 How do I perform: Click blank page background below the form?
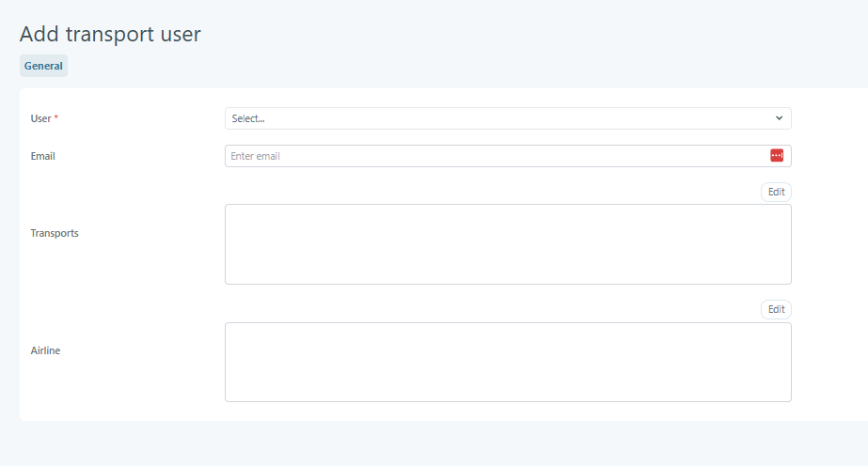[433, 443]
